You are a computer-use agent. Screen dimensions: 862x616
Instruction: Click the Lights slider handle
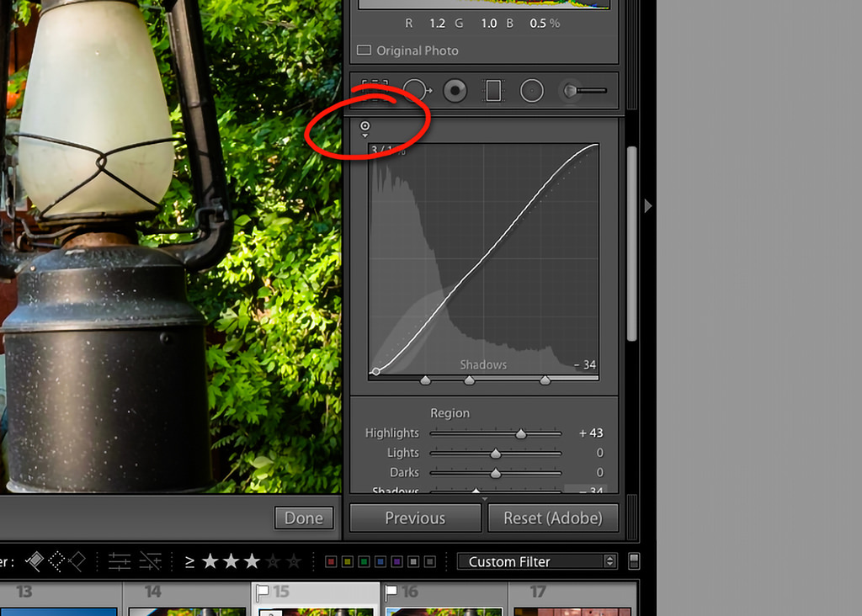point(495,454)
